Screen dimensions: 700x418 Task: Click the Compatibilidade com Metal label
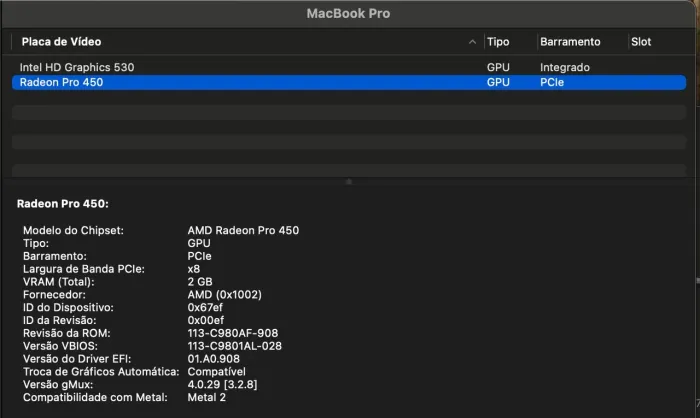[96, 397]
